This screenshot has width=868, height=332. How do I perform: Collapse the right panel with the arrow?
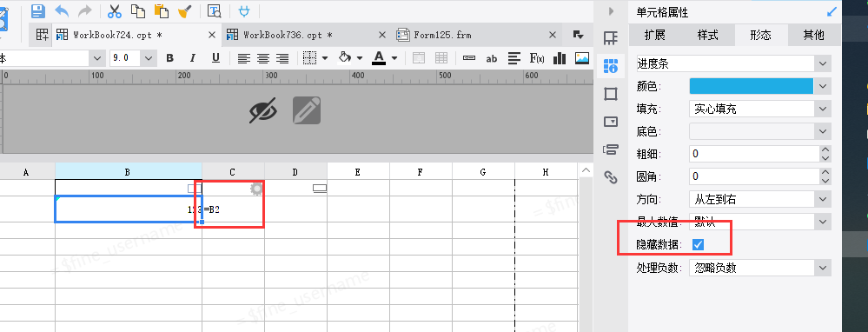tap(611, 11)
